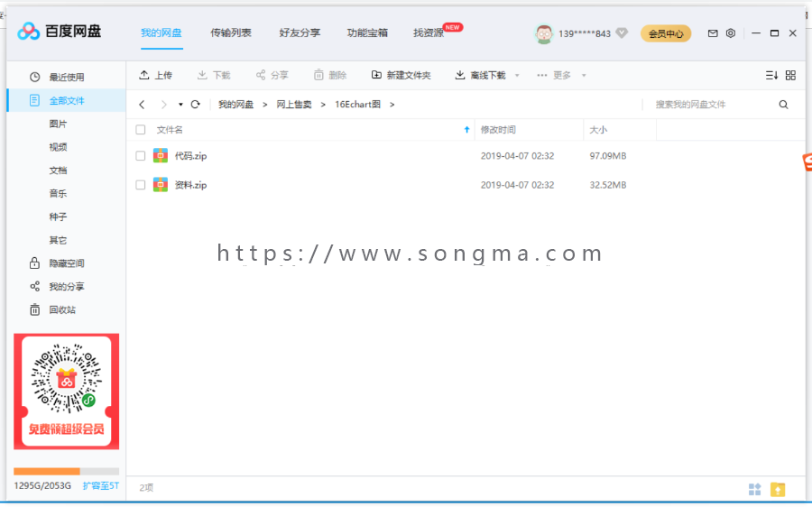
Task: Refresh the file list
Action: 195,105
